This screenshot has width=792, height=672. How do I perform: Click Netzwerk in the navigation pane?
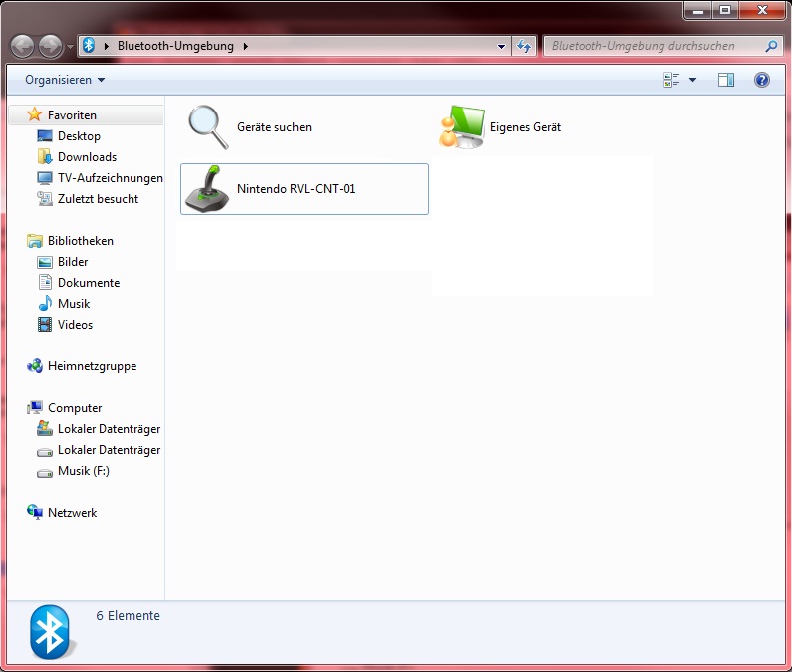point(72,513)
